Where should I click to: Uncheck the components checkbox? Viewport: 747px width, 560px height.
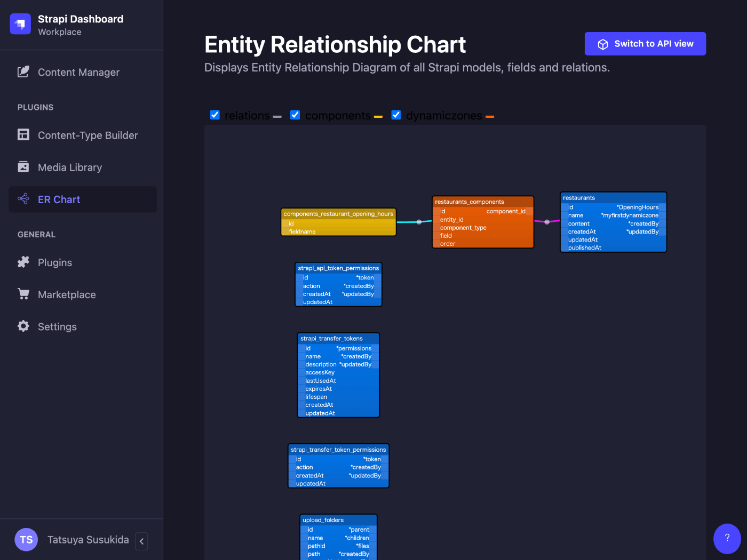click(295, 115)
